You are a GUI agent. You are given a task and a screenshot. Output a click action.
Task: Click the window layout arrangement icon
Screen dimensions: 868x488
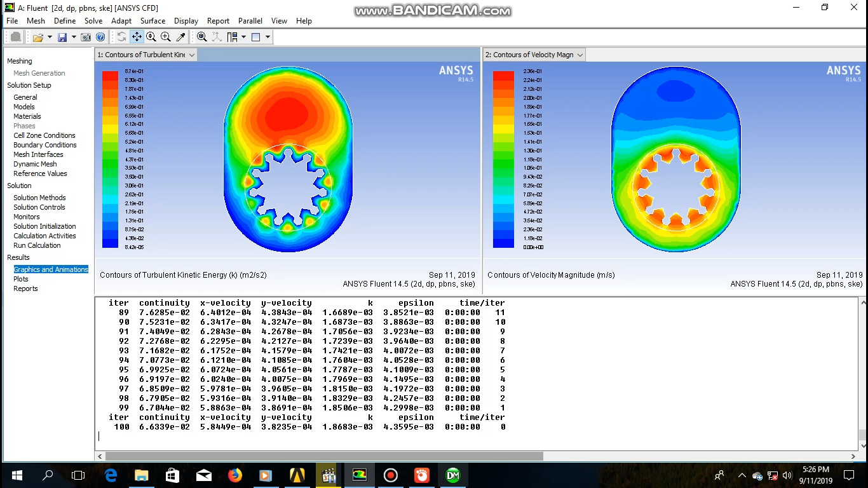tap(233, 36)
